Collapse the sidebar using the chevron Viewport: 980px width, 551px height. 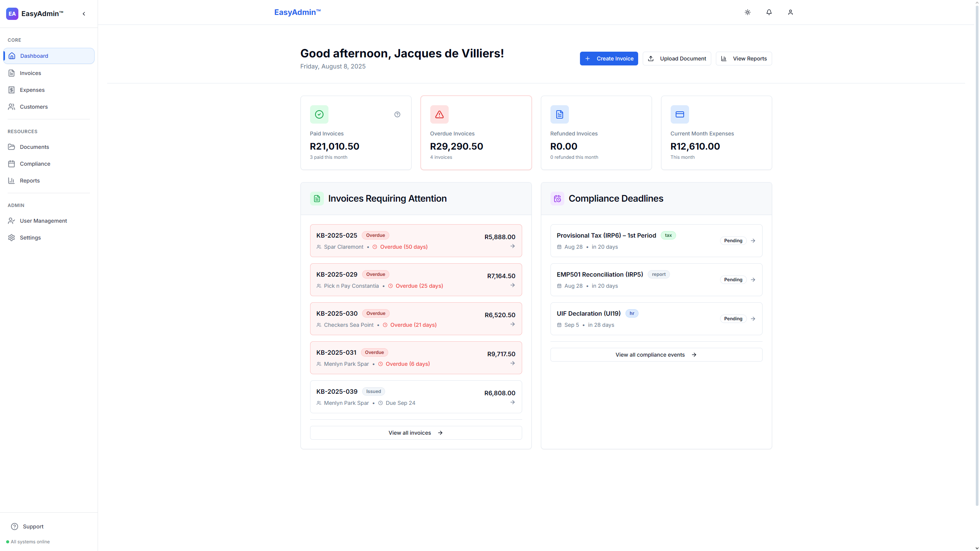click(84, 13)
